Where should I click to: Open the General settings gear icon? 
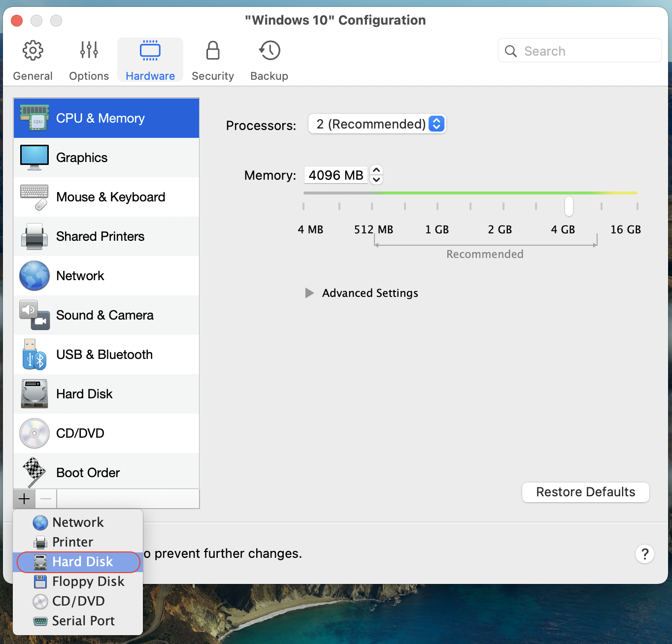[33, 51]
